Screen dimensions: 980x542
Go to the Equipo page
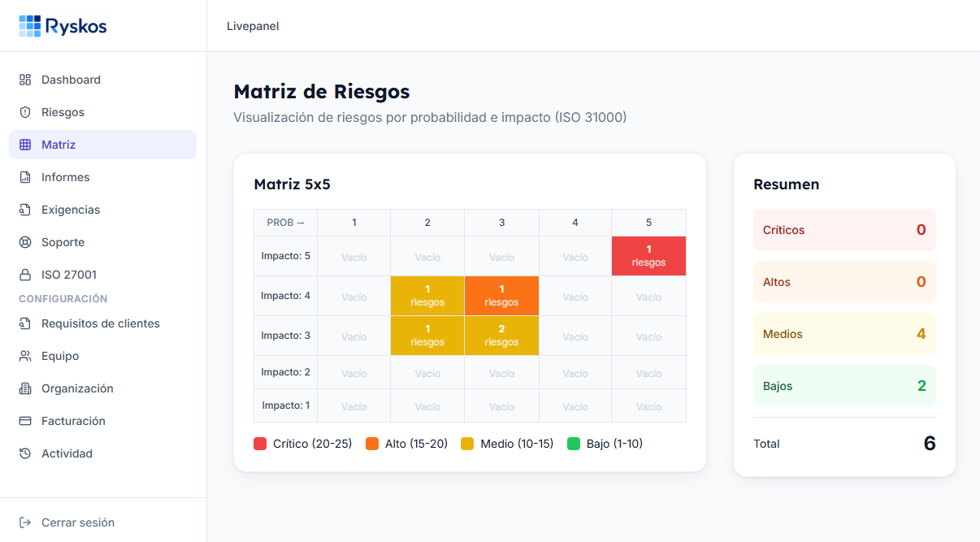[102, 356]
